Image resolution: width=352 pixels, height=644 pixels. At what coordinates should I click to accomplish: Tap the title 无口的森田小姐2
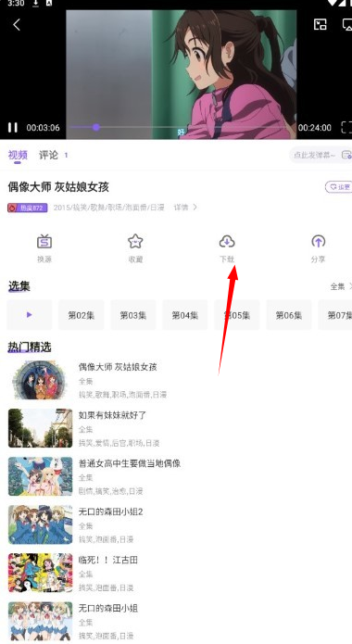110,511
